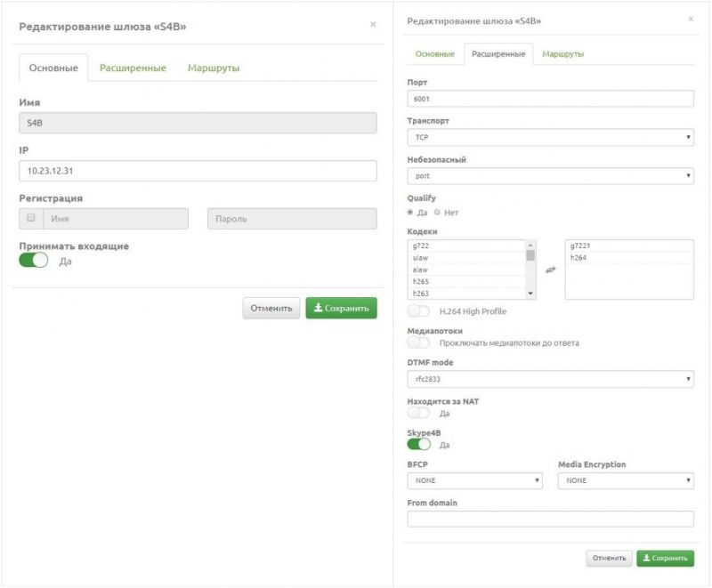Click the codec list scroll-down arrow
The image size is (712, 588).
[530, 294]
